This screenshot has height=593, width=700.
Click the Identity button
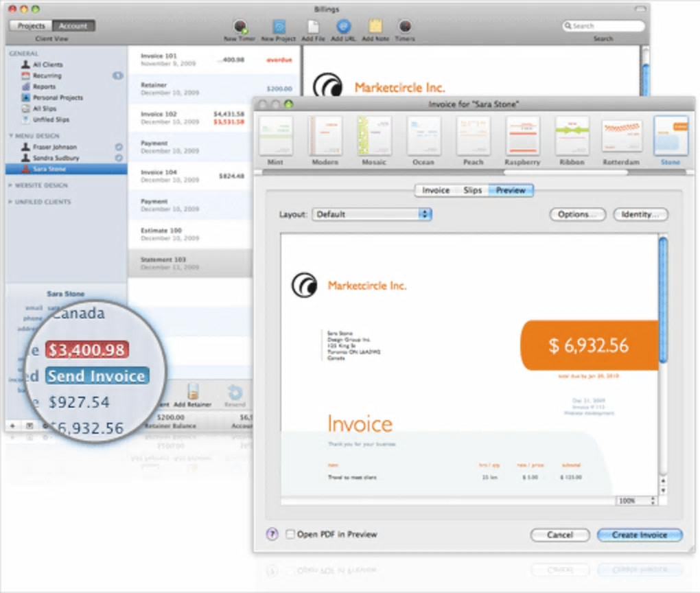pyautogui.click(x=640, y=214)
